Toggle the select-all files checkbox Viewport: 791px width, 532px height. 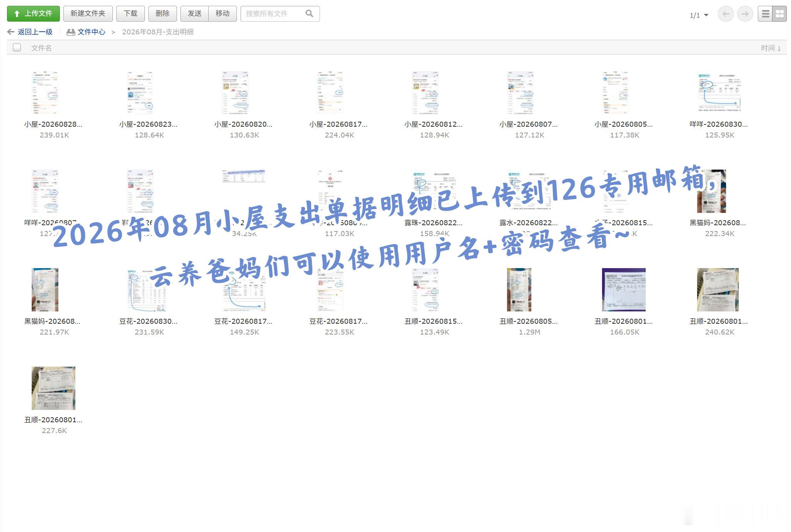tap(17, 48)
